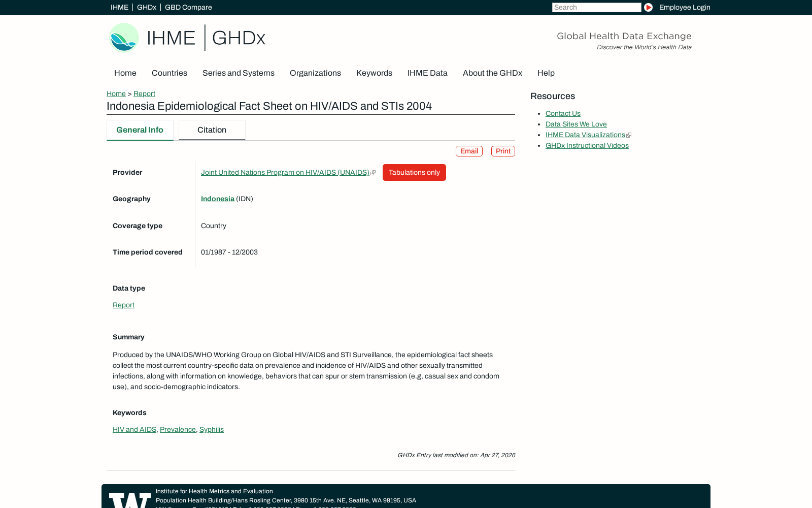The image size is (812, 508).
Task: Open the Syphilis keyword link
Action: [x=212, y=429]
